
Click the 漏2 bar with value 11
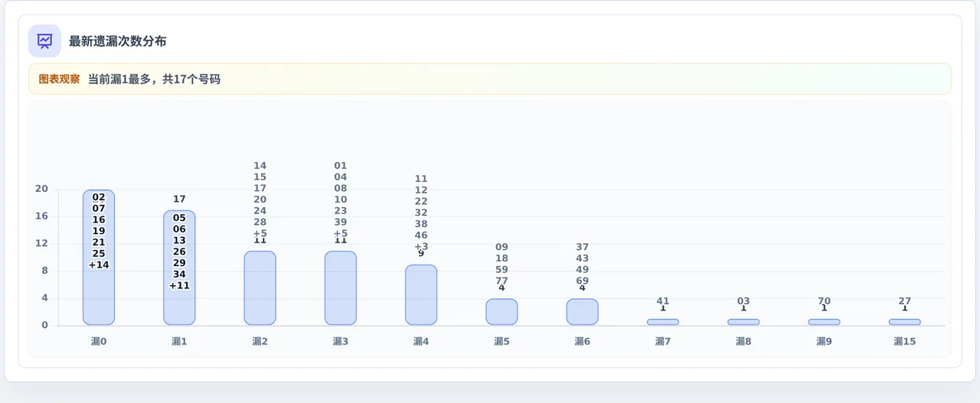pyautogui.click(x=260, y=288)
